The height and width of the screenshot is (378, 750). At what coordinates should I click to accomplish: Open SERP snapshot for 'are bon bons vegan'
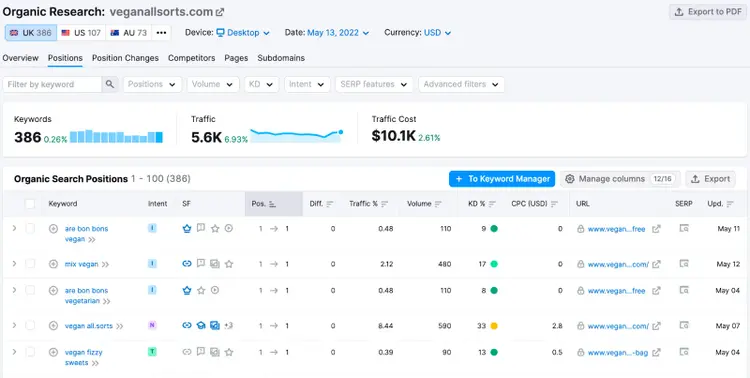[684, 228]
